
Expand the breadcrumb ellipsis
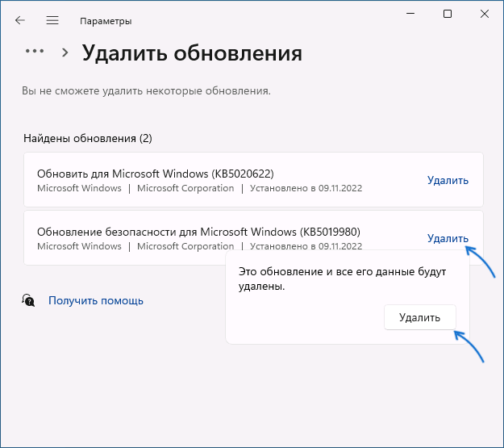pyautogui.click(x=35, y=51)
